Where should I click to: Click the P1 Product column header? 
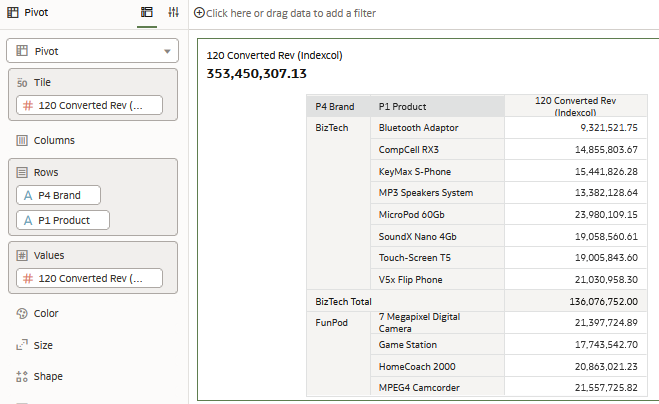pos(403,106)
